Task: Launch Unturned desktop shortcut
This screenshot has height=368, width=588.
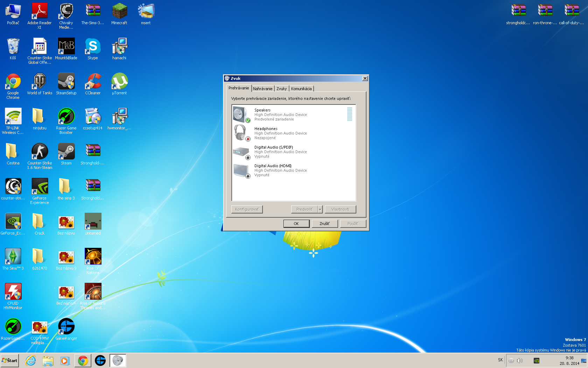Action: 93,224
